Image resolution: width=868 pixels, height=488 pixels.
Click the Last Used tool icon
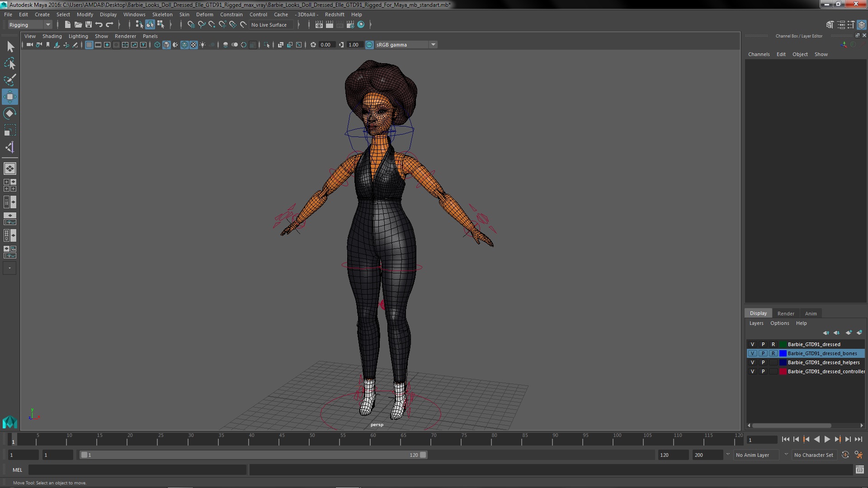[x=10, y=147]
